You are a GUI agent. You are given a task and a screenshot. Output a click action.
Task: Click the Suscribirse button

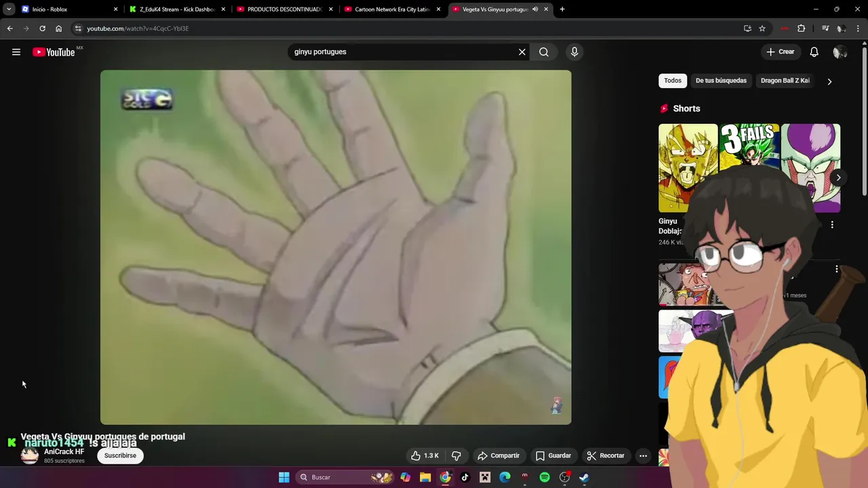[x=120, y=455]
